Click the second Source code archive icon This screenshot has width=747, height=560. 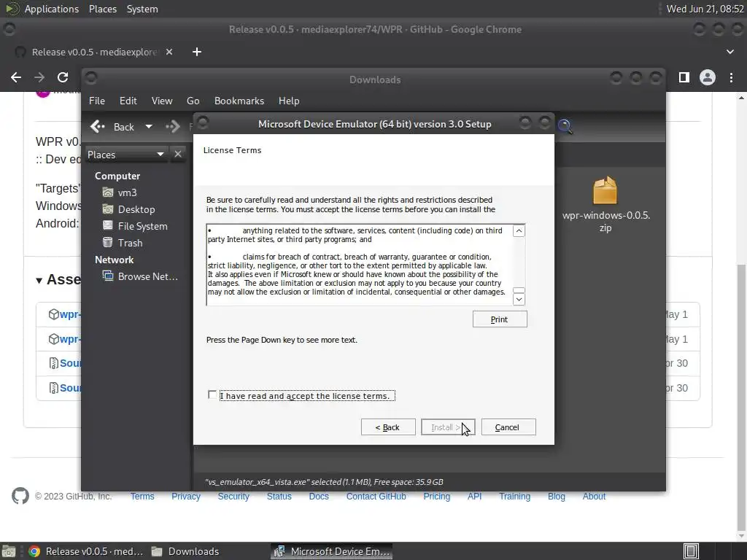(x=54, y=388)
